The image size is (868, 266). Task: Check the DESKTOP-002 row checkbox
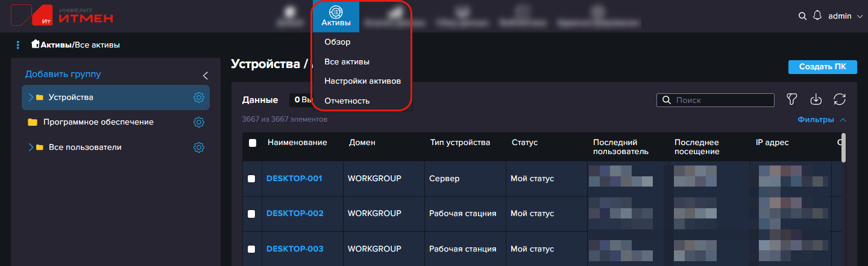(x=251, y=214)
